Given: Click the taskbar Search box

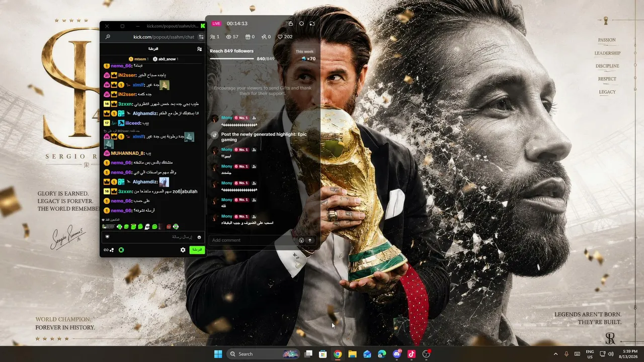Looking at the screenshot, I should click(x=264, y=354).
